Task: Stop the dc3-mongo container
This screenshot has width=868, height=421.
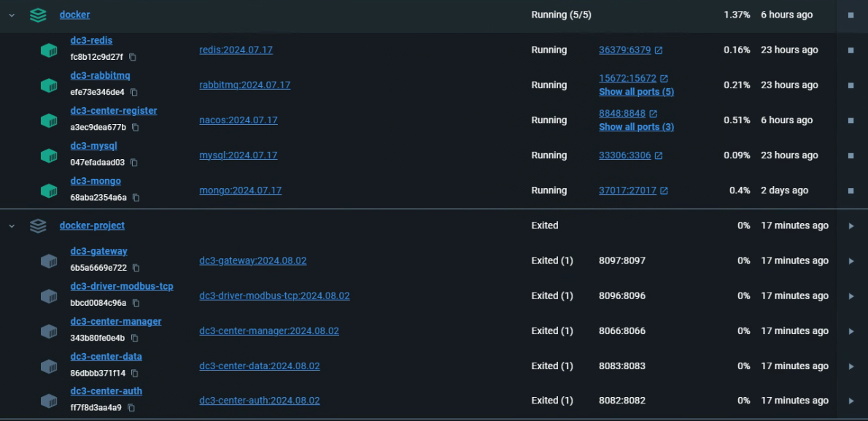Action: point(850,190)
